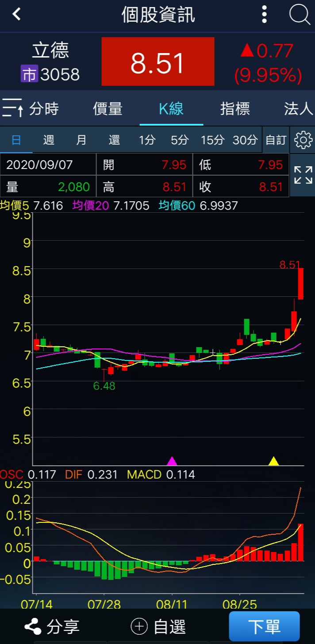
Task: Tap the yellow triangle marker on chart
Action: coord(273,461)
